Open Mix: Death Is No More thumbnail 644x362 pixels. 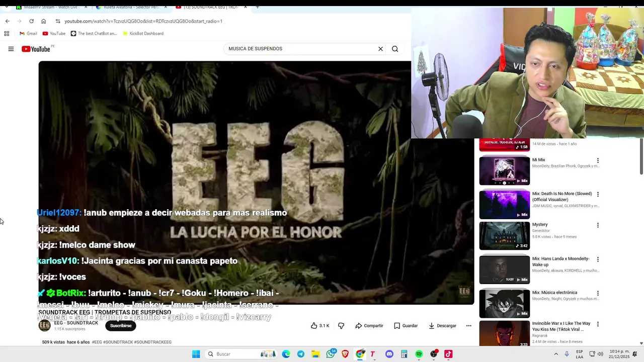point(504,204)
